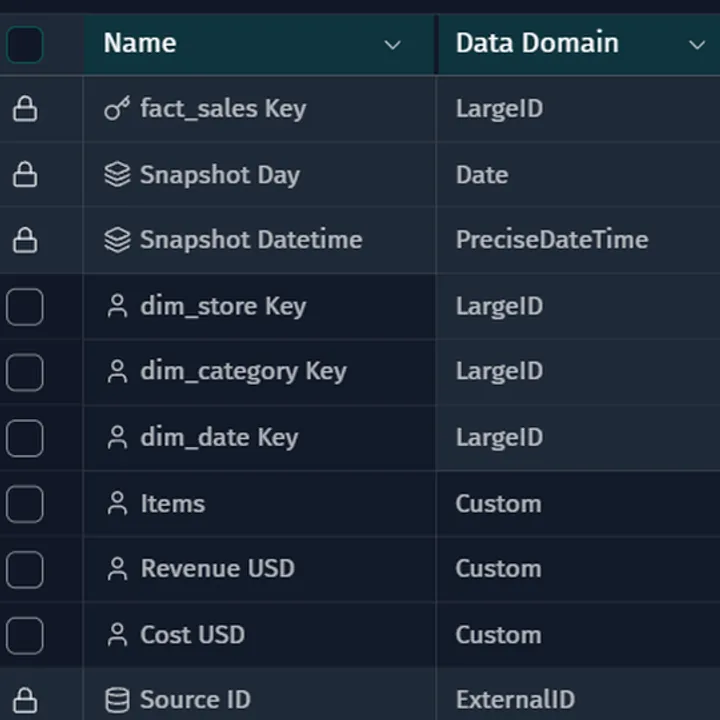Click the person icon beside Items

click(x=117, y=503)
